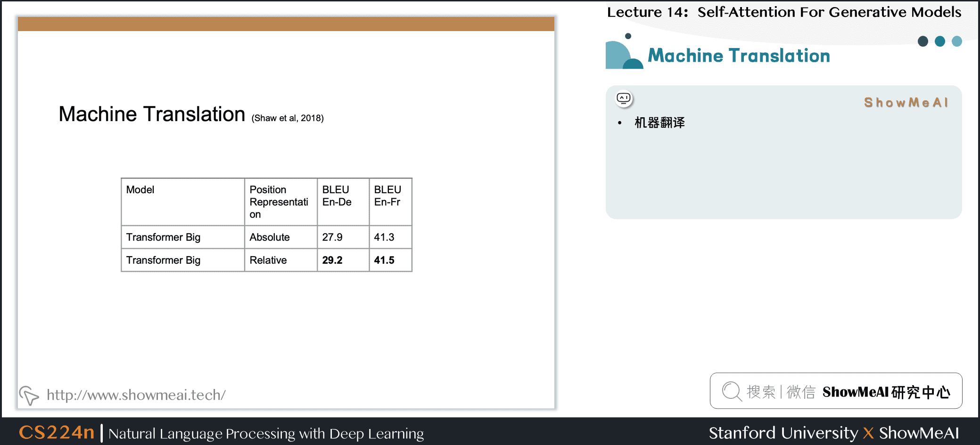980x445 pixels.
Task: Click the bold '29.2' score cell
Action: [343, 260]
